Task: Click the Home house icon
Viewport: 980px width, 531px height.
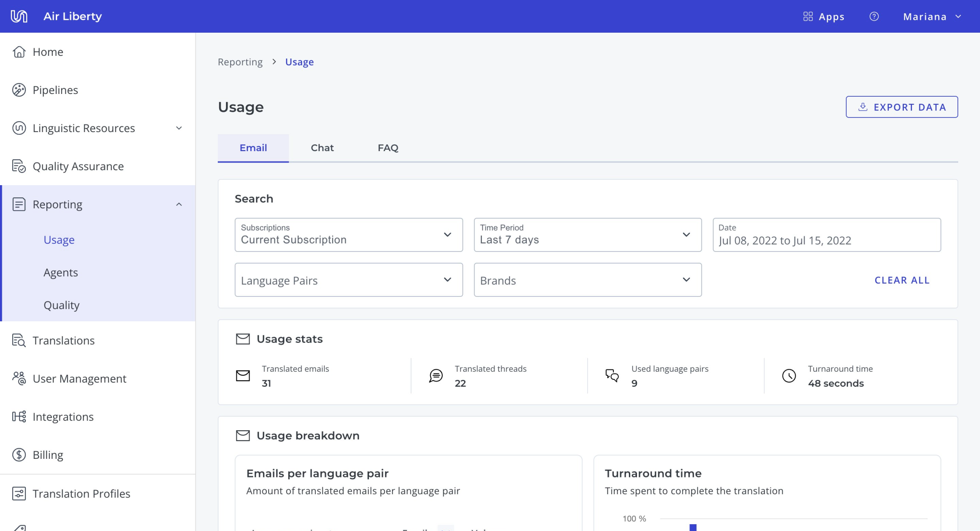Action: click(19, 52)
